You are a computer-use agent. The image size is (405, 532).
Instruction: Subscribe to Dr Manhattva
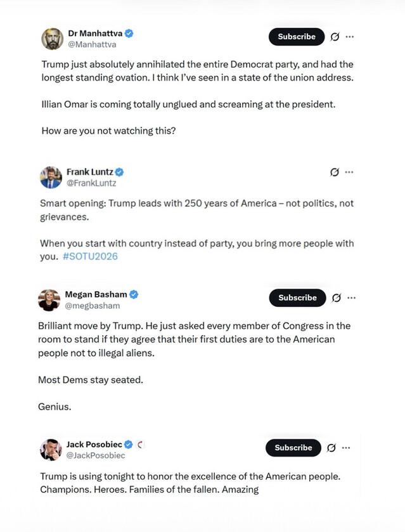tap(296, 37)
